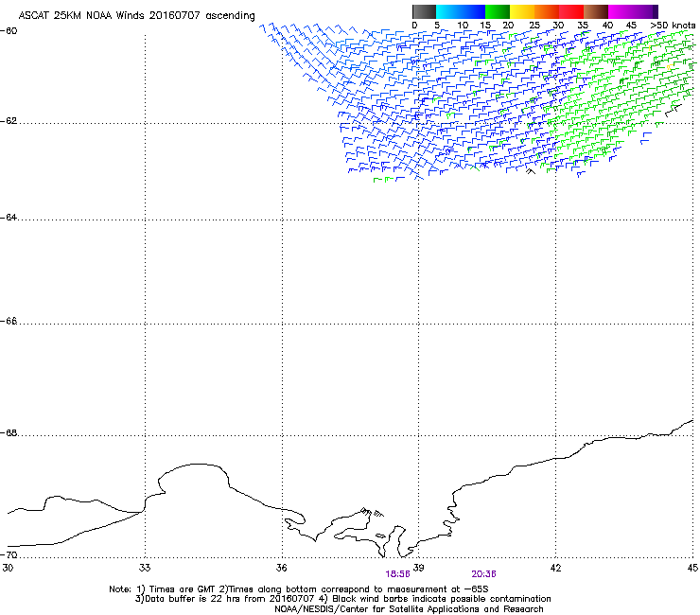Click the 42 longitude axis label
Image resolution: width=700 pixels, height=615 pixels.
[x=555, y=568]
